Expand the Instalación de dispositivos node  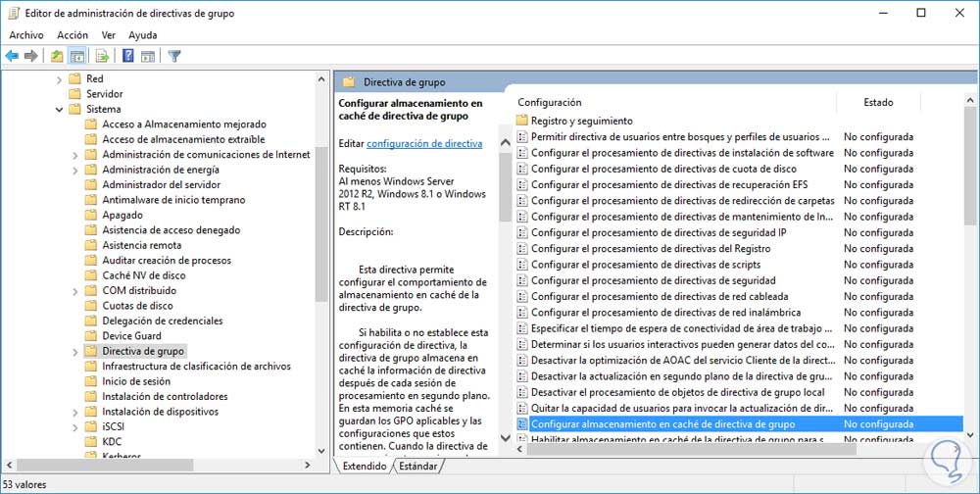75,413
